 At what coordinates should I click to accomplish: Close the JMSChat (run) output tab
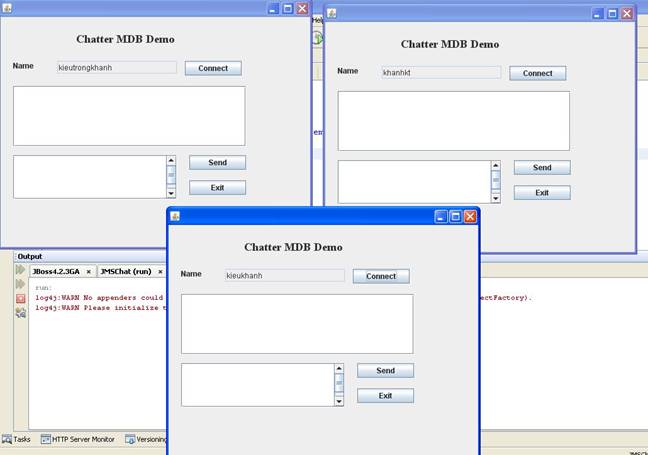pyautogui.click(x=160, y=272)
